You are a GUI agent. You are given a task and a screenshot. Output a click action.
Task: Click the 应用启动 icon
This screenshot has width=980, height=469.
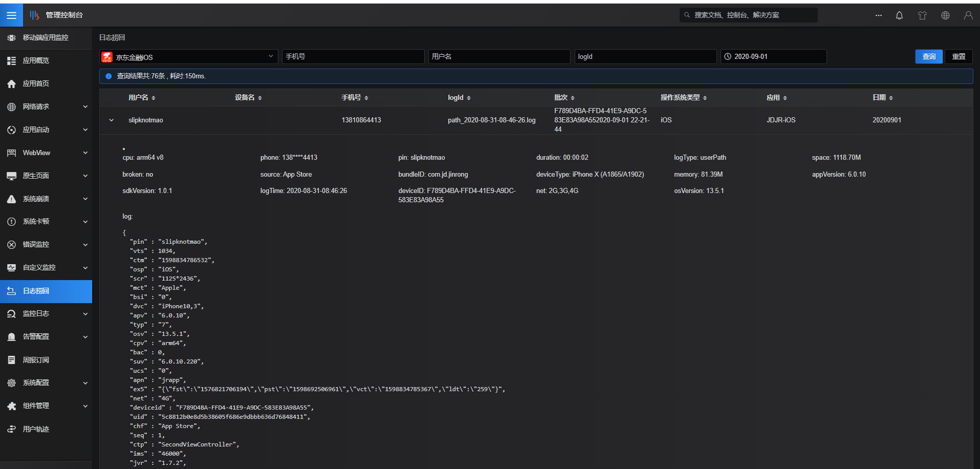11,130
